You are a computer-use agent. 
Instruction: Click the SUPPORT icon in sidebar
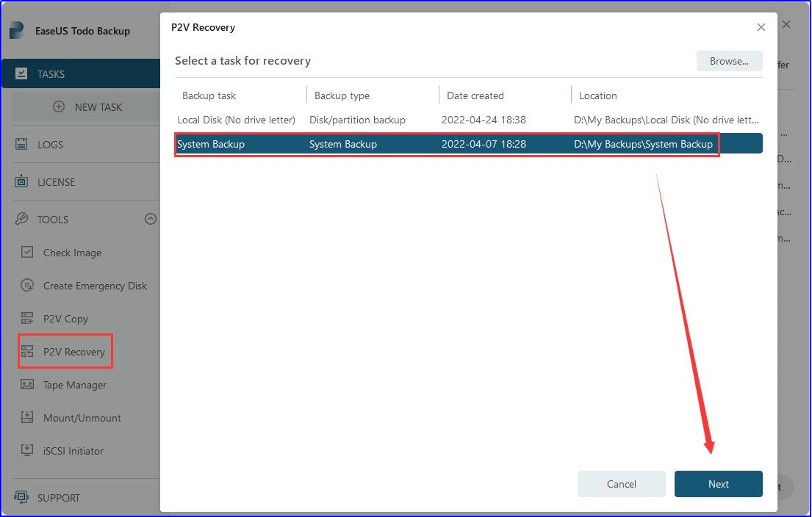[21, 497]
